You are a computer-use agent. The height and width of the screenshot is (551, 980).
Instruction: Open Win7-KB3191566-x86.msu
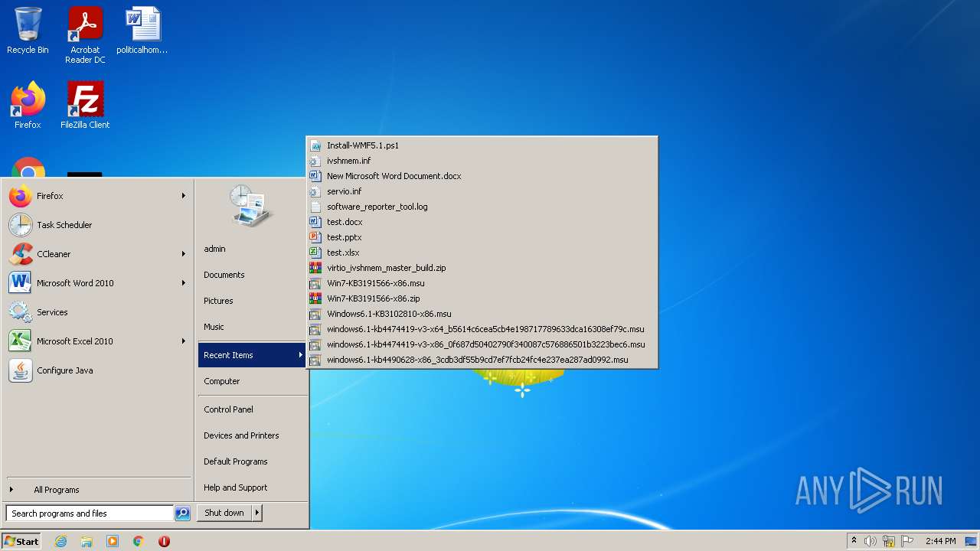(x=482, y=283)
